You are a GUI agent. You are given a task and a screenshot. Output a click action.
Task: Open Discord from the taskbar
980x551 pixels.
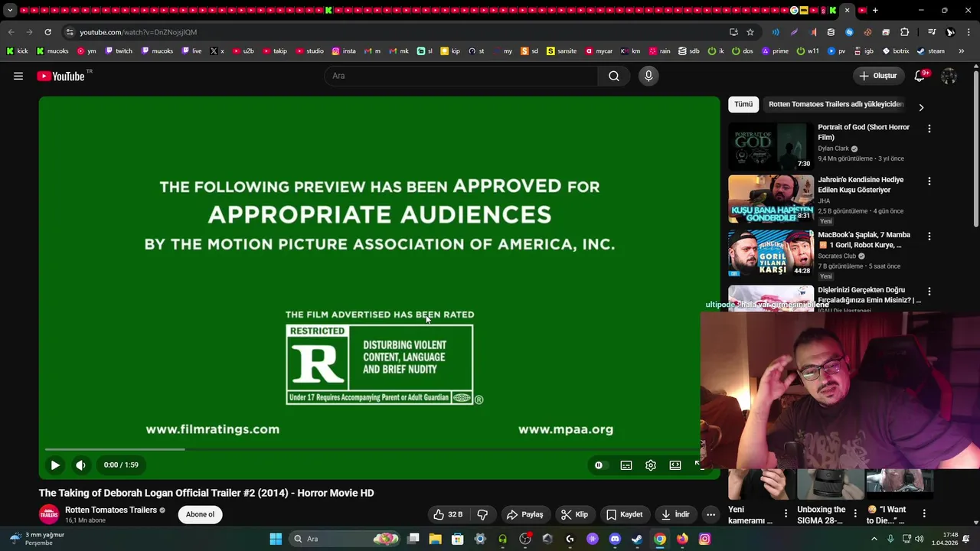coord(615,539)
